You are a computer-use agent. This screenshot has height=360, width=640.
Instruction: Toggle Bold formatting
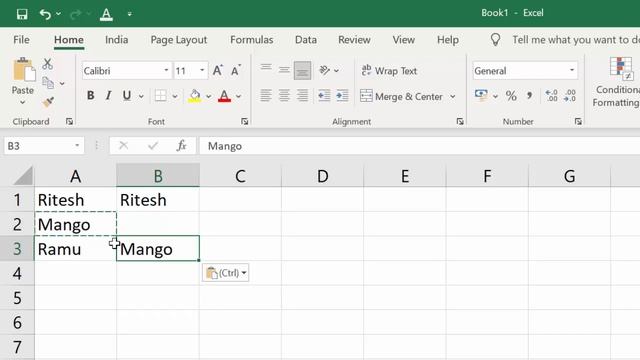pos(91,96)
